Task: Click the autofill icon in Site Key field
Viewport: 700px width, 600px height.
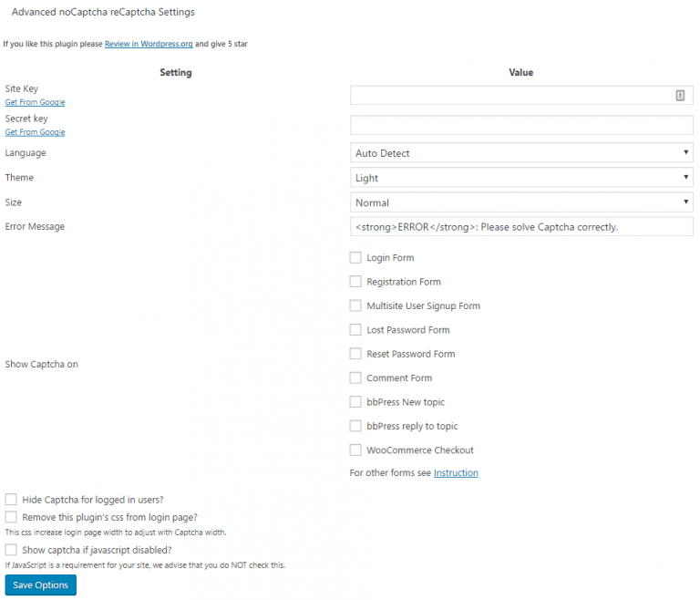Action: (679, 95)
